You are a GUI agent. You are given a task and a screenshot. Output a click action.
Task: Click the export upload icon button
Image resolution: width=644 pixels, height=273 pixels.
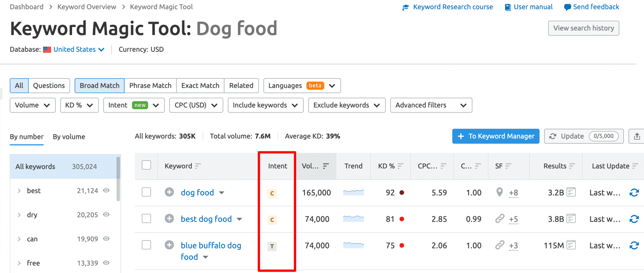(637, 136)
